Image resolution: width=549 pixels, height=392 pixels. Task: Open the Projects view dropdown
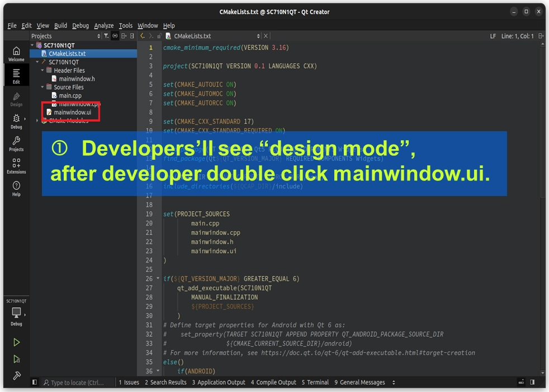[x=65, y=36]
